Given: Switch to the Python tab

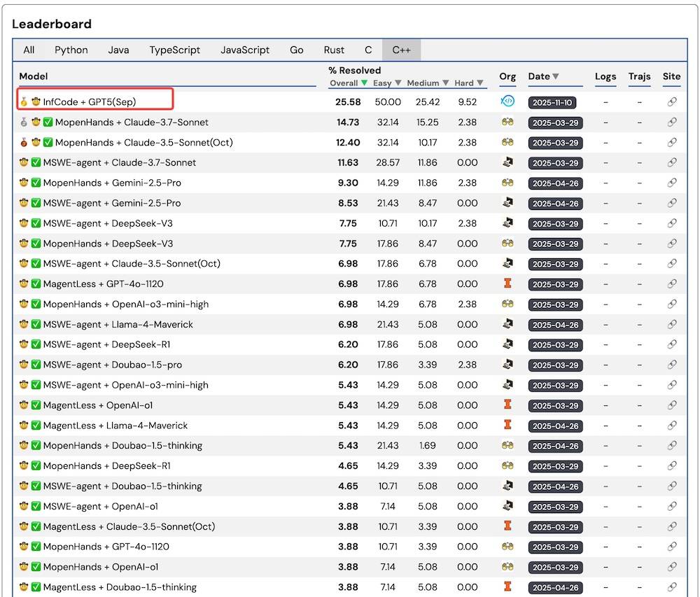Looking at the screenshot, I should pyautogui.click(x=71, y=50).
